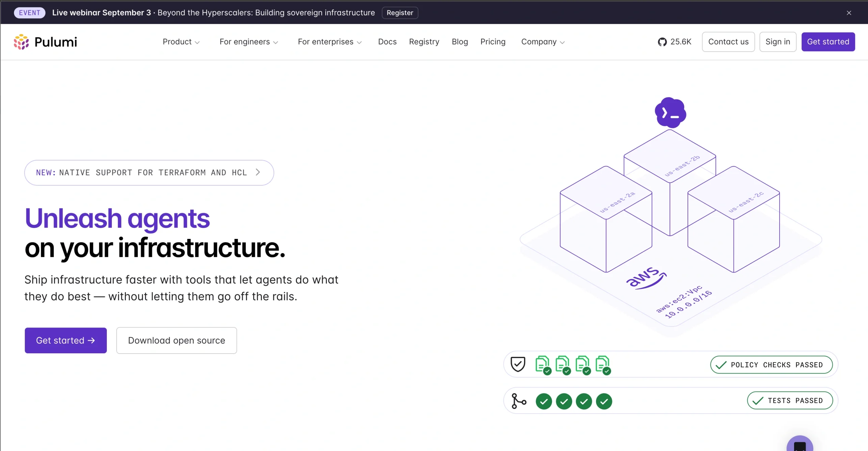The width and height of the screenshot is (868, 451).
Task: Click the arrow on the Terraform announcement
Action: click(x=258, y=172)
